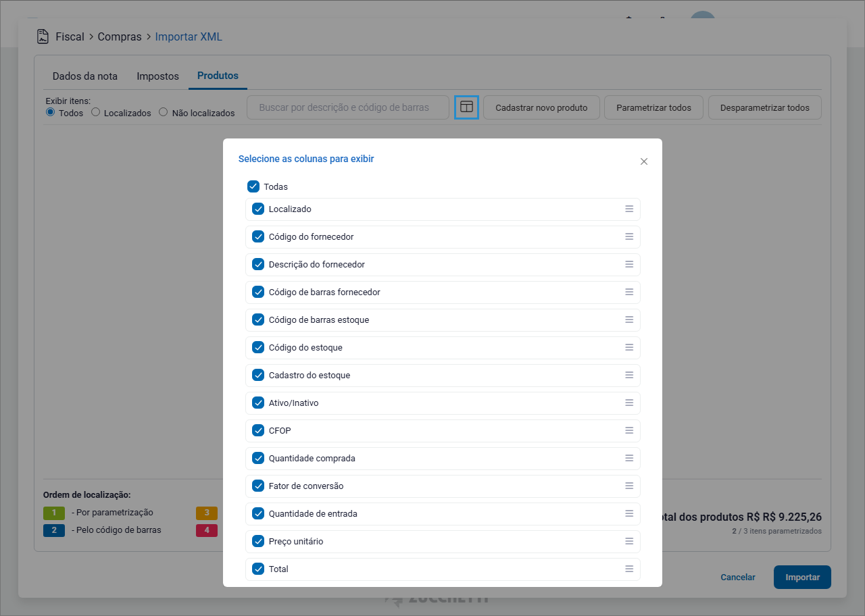The height and width of the screenshot is (616, 865).
Task: Toggle the Descrição do fornecedor checkbox
Action: tap(258, 264)
